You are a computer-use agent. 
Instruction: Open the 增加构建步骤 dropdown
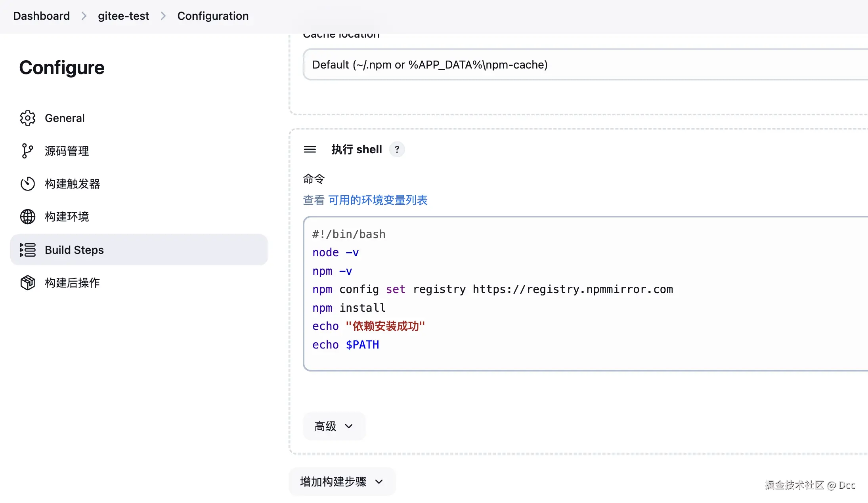[342, 482]
